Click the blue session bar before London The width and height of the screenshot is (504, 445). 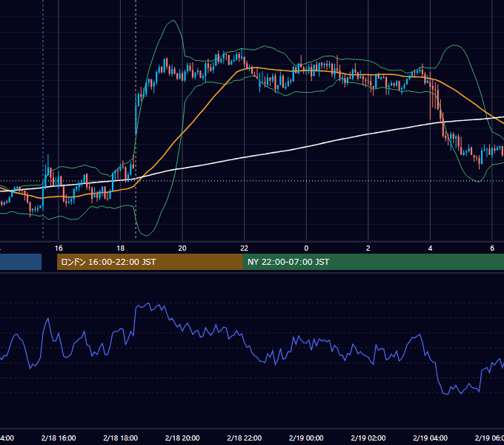[x=21, y=262]
